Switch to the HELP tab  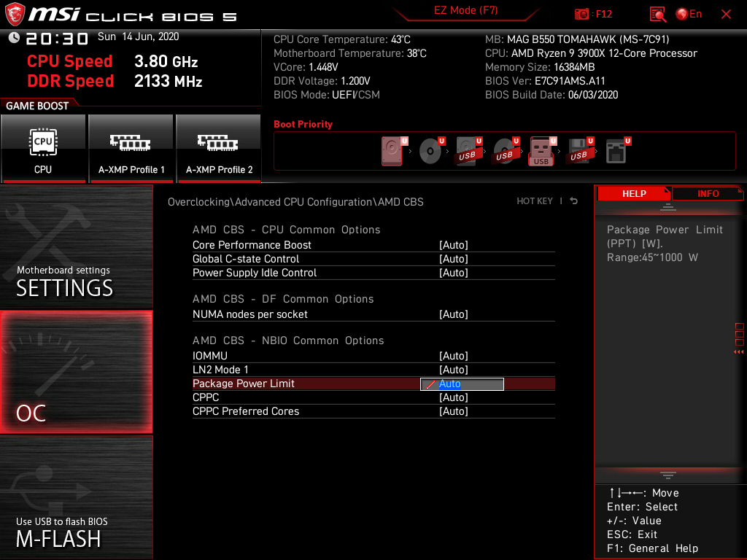[x=634, y=193]
